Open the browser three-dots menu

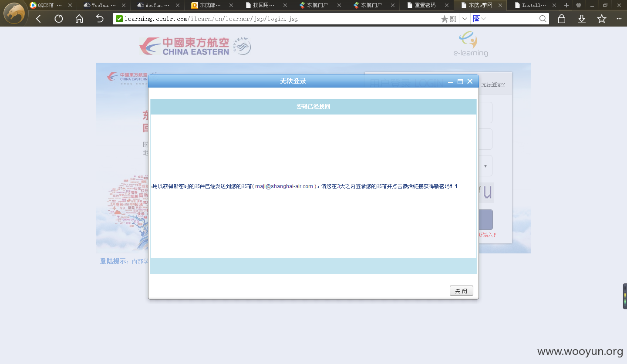coord(619,19)
